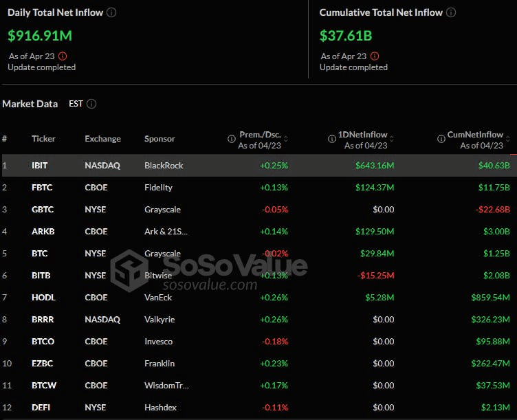The image size is (517, 420).
Task: Select ARKB ticker
Action: (43, 232)
